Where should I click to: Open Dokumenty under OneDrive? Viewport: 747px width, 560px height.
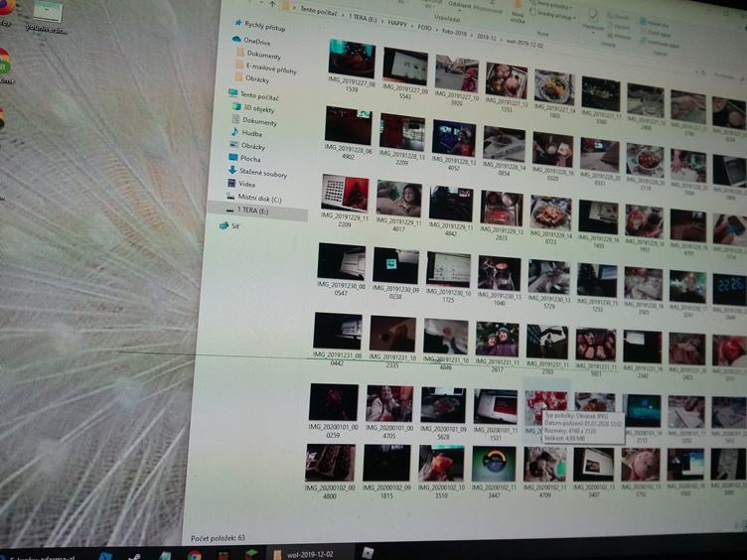coord(258,55)
